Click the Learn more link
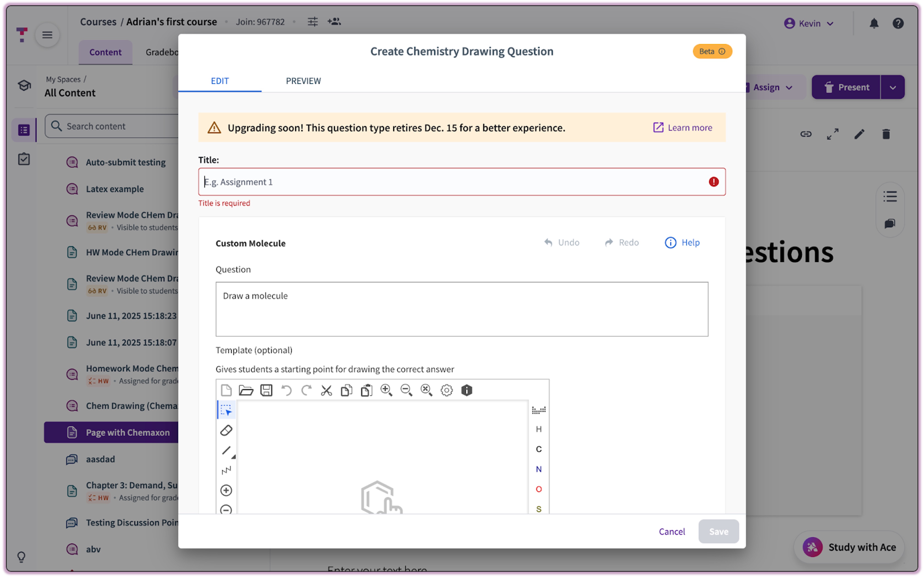The width and height of the screenshot is (924, 578). (x=683, y=128)
